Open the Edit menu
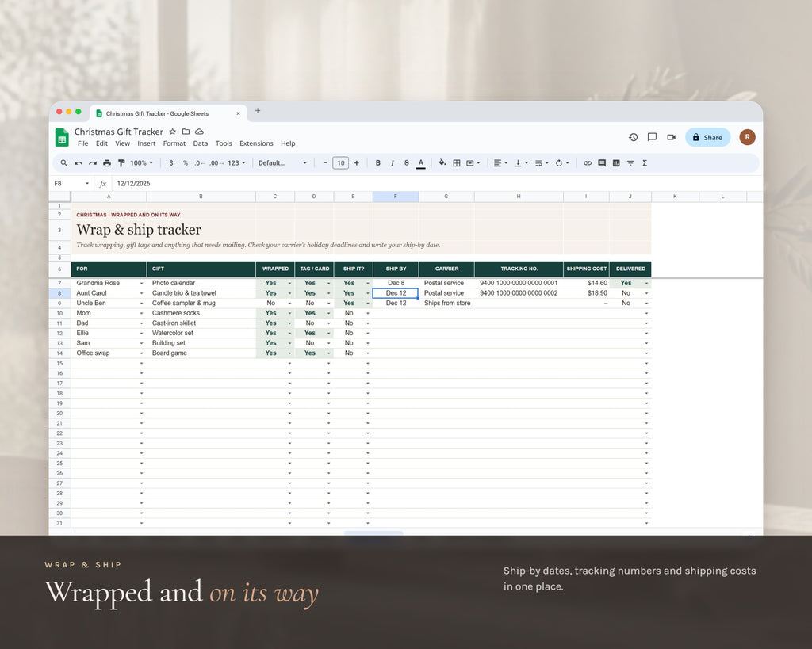 coord(102,143)
